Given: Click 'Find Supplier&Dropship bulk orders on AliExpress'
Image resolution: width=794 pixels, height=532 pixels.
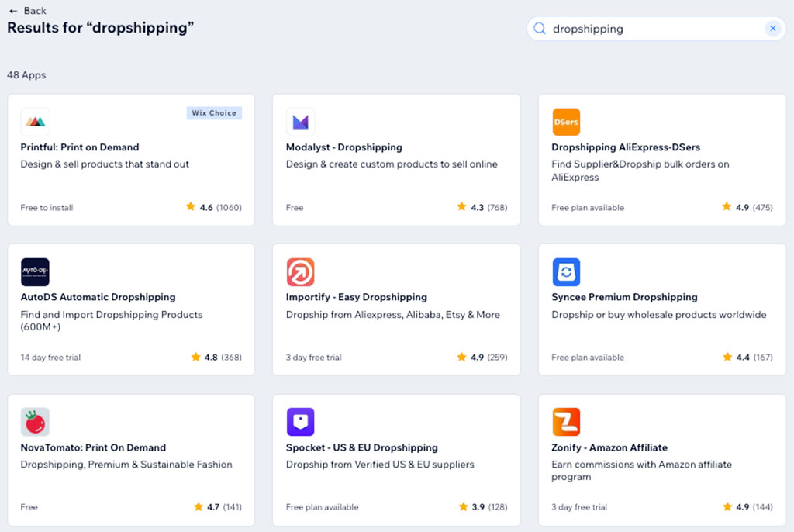Looking at the screenshot, I should coord(640,171).
